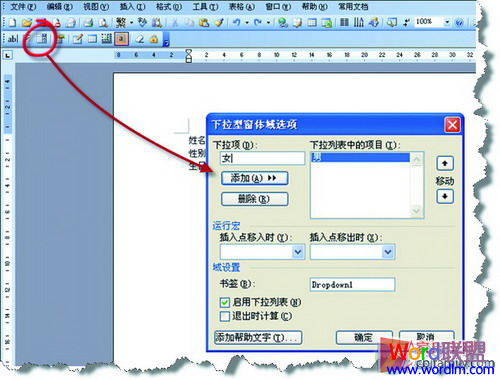Create a new blank document

12,23
